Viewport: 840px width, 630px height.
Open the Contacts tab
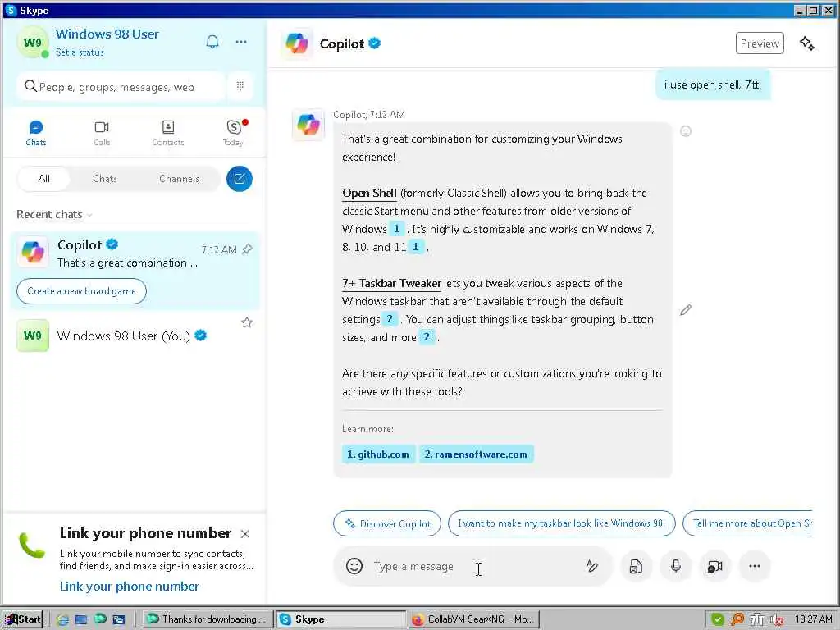[167, 133]
